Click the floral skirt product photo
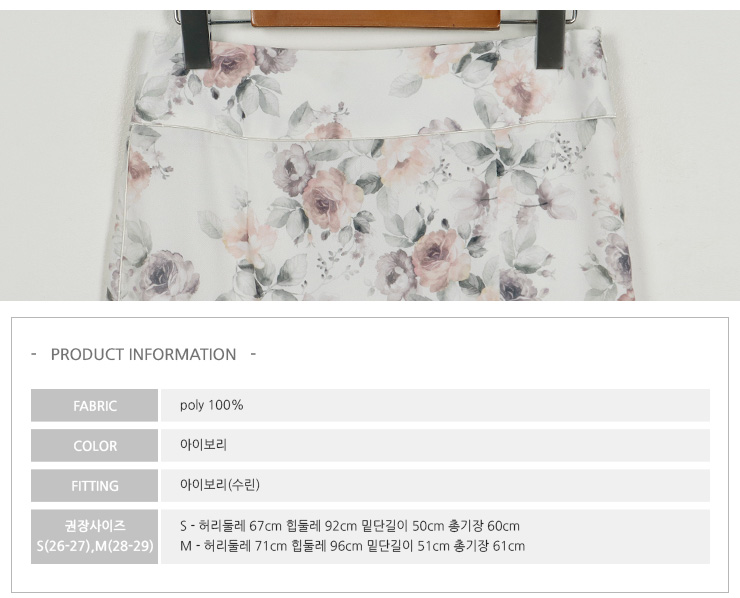 pos(370,155)
